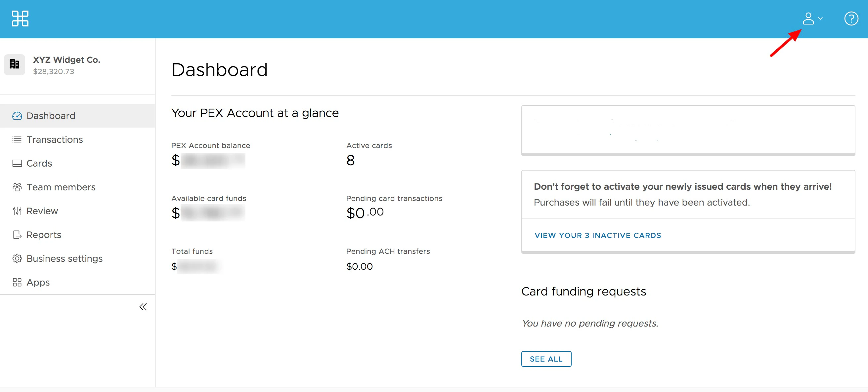The width and height of the screenshot is (868, 392).
Task: Click the Apps grid icon
Action: click(17, 283)
